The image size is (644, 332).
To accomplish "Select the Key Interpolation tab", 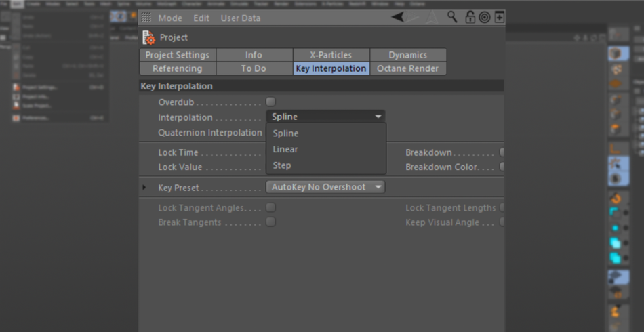I will click(331, 68).
